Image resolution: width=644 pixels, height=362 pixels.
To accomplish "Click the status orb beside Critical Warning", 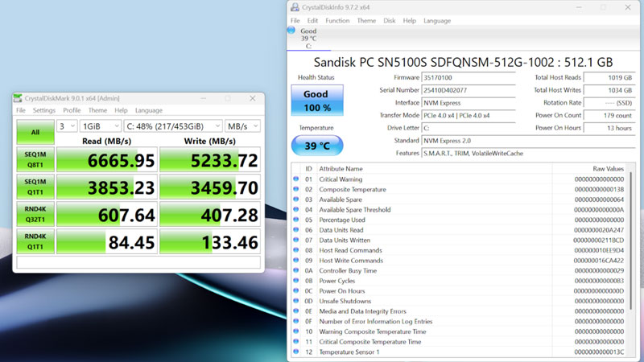I will (x=297, y=179).
